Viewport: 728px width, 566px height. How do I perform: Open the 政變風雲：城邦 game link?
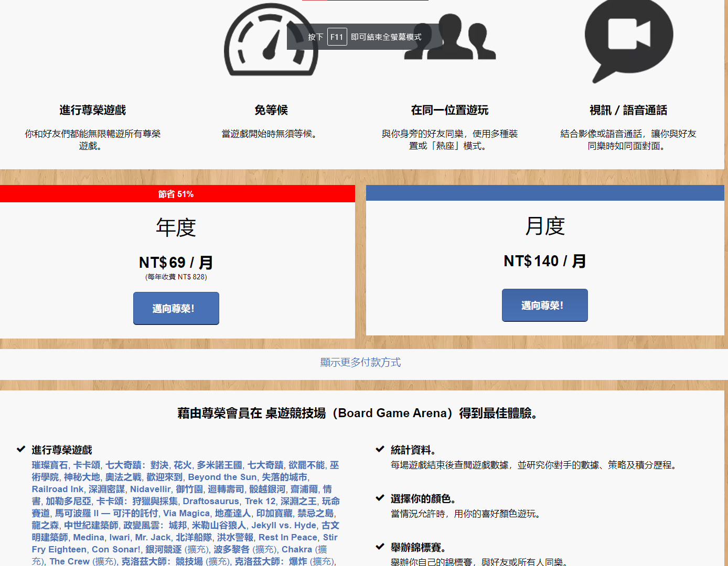click(155, 525)
